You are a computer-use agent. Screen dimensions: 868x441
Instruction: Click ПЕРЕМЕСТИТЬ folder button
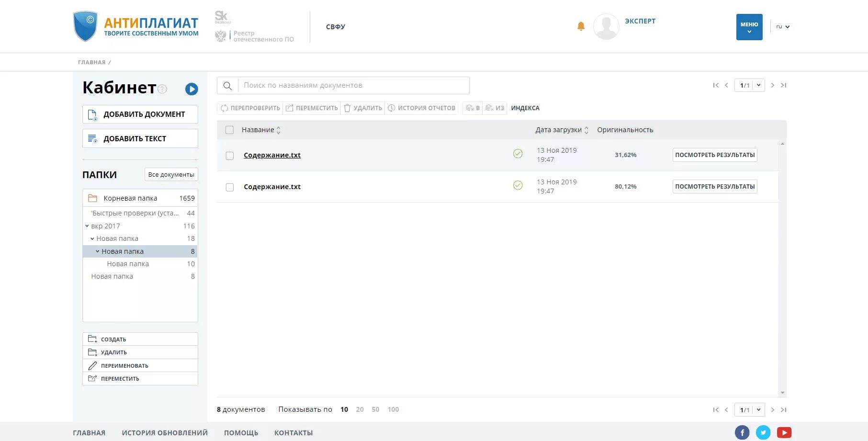pos(140,379)
